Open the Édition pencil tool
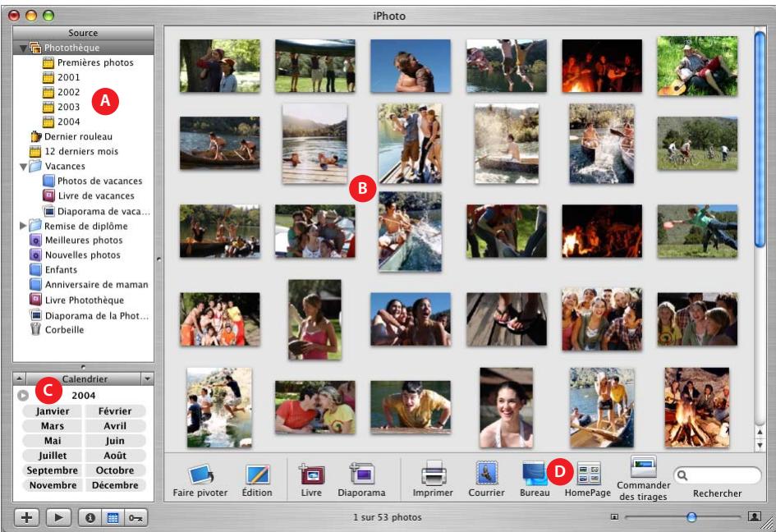Screen dimensions: 776x532 257,474
